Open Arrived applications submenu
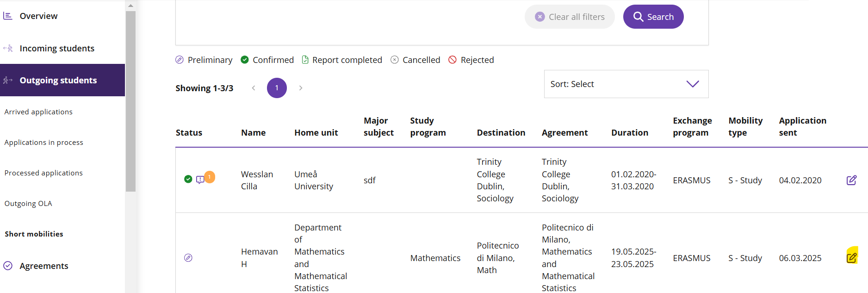 pos(38,112)
